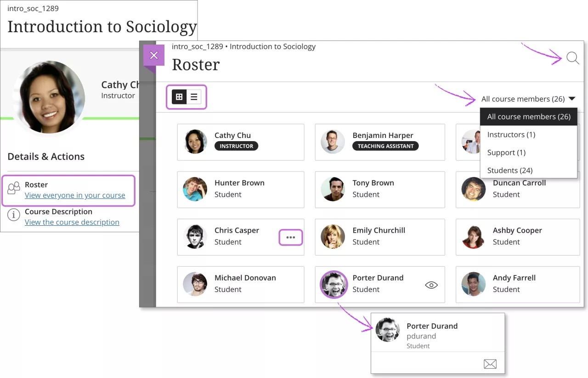Click the message envelope on Porter Durand's card
Screen dimensions: 588x378
pyautogui.click(x=490, y=363)
